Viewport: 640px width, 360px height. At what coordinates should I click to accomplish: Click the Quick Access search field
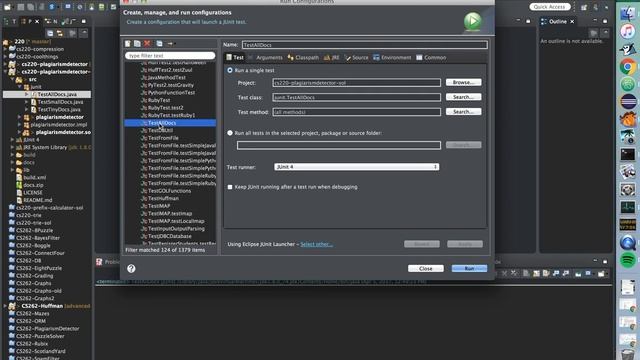pyautogui.click(x=550, y=7)
